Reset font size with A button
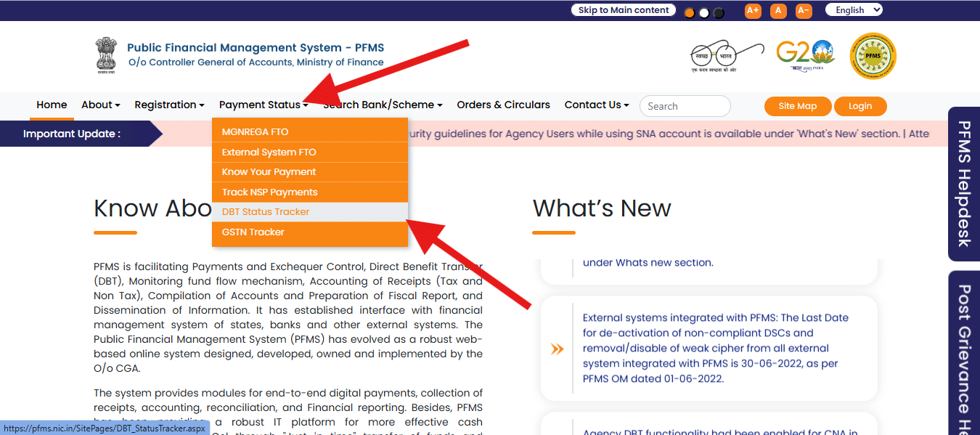Viewport: 980px width, 435px height. [778, 10]
